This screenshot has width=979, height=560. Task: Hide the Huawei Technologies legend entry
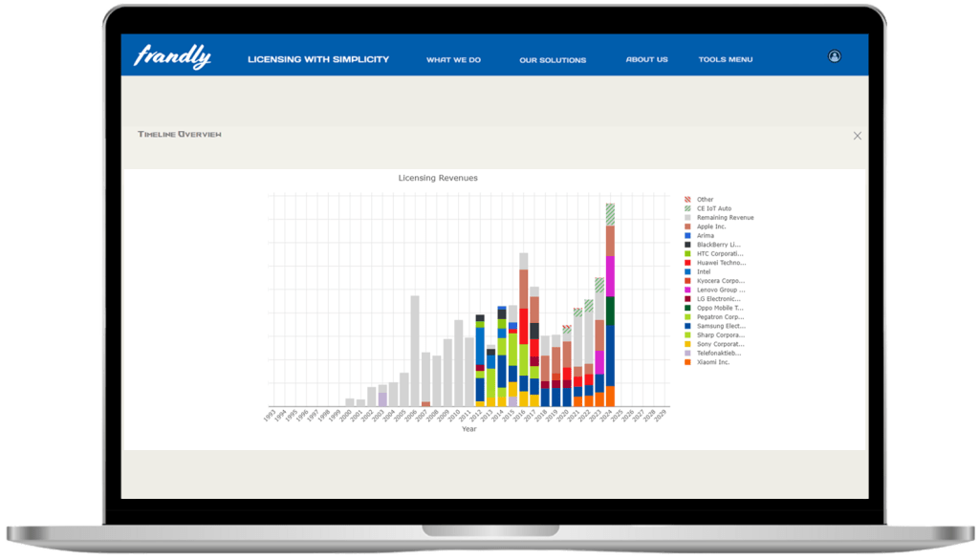(716, 263)
